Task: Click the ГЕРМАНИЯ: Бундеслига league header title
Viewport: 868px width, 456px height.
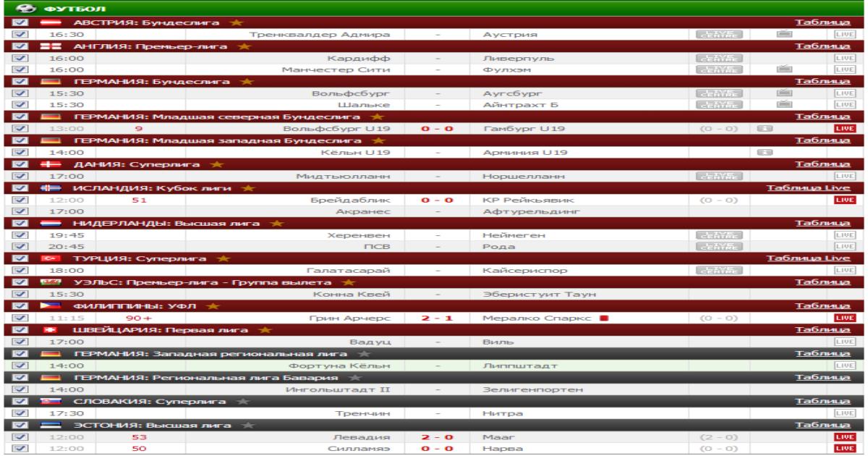Action: click(151, 82)
